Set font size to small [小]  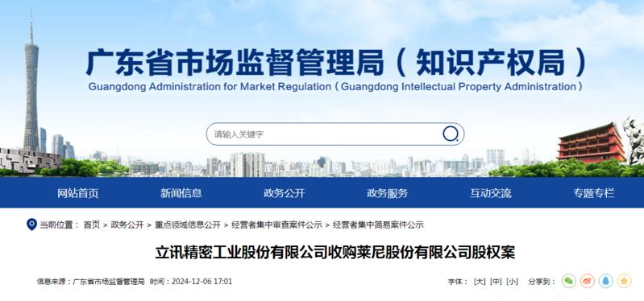[x=512, y=282]
